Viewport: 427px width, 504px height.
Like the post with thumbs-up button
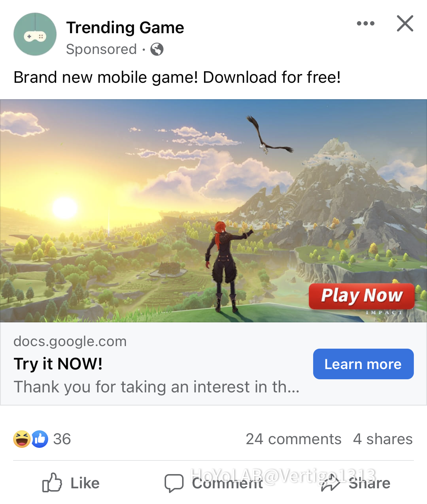pos(71,483)
